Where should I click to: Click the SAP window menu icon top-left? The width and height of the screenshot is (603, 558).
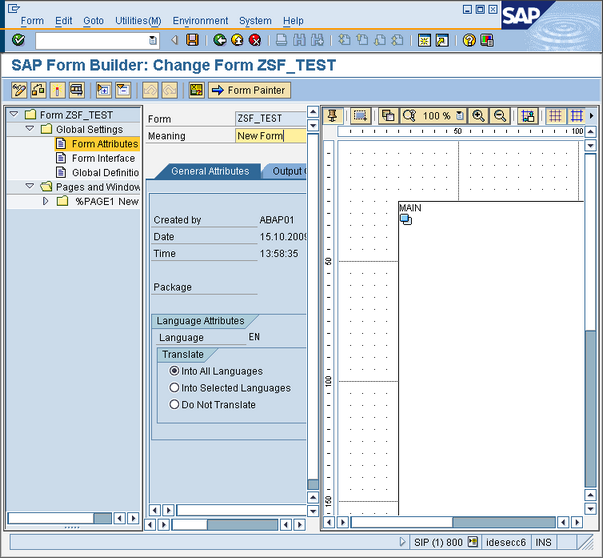[13, 8]
